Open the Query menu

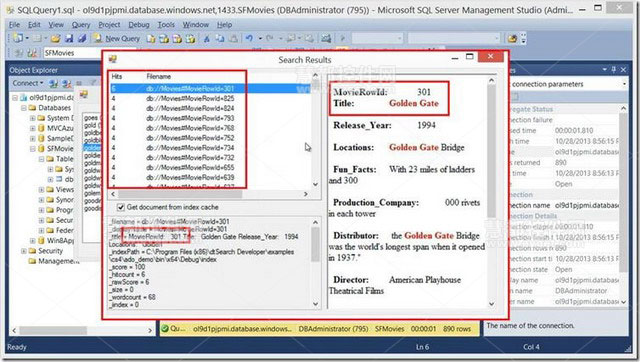pyautogui.click(x=81, y=25)
